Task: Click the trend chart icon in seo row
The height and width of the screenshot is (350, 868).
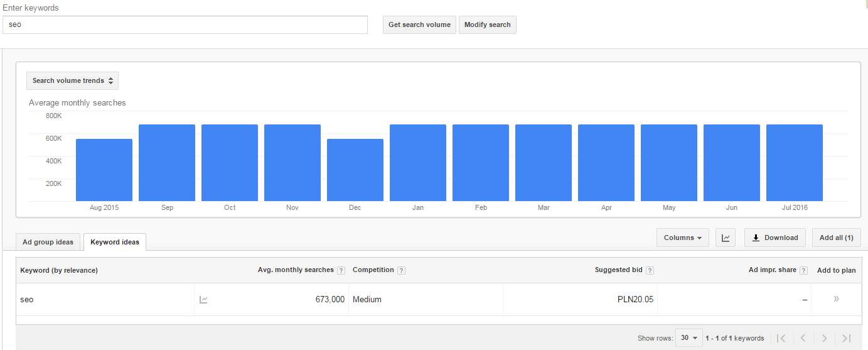Action: click(x=203, y=300)
